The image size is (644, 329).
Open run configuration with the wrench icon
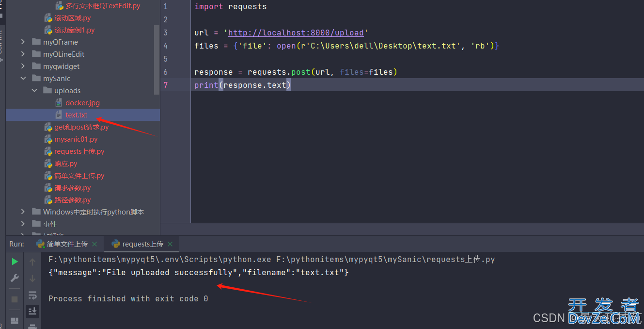[x=15, y=278]
